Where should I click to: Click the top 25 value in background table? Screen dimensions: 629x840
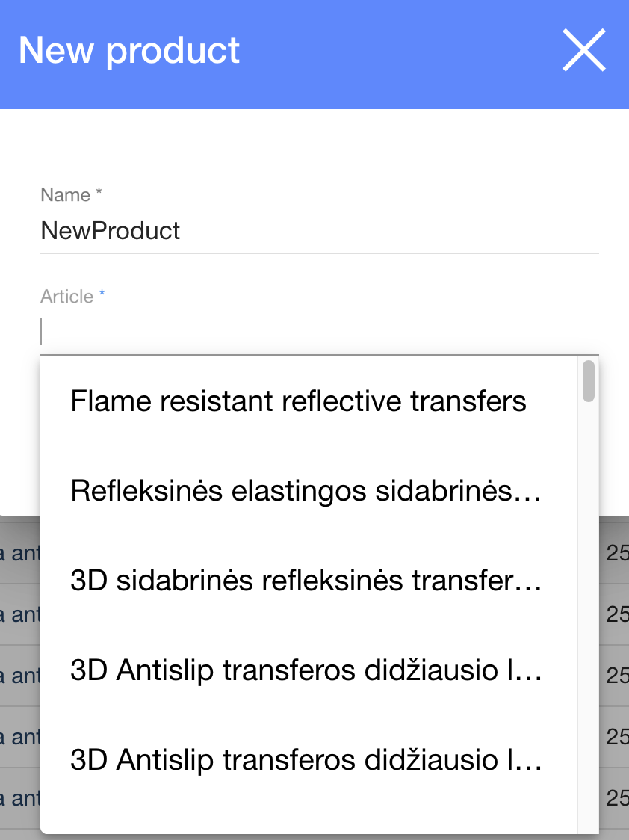tap(617, 554)
